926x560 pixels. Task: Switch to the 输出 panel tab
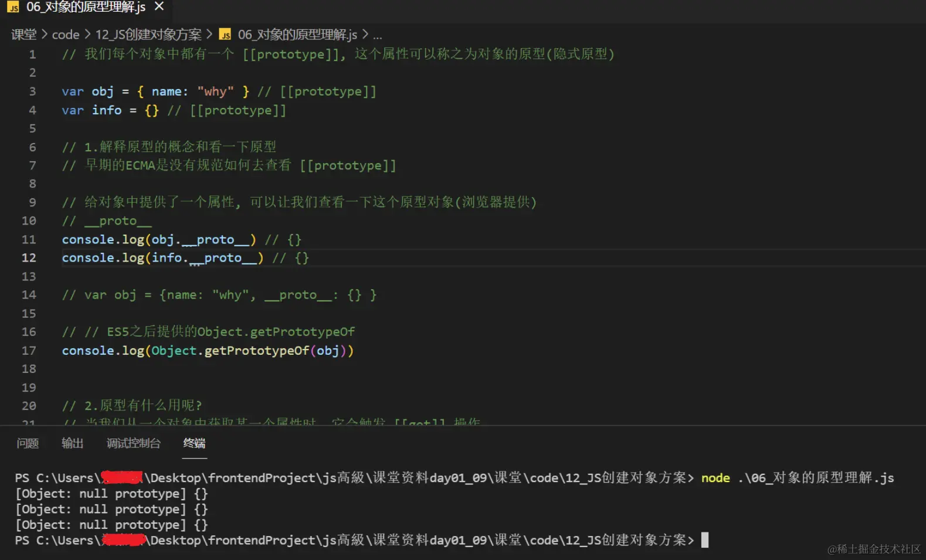[73, 443]
